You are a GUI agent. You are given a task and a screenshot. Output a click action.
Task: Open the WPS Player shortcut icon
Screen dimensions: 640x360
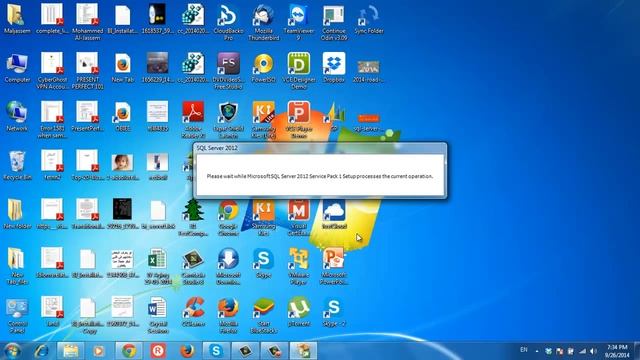[299, 119]
